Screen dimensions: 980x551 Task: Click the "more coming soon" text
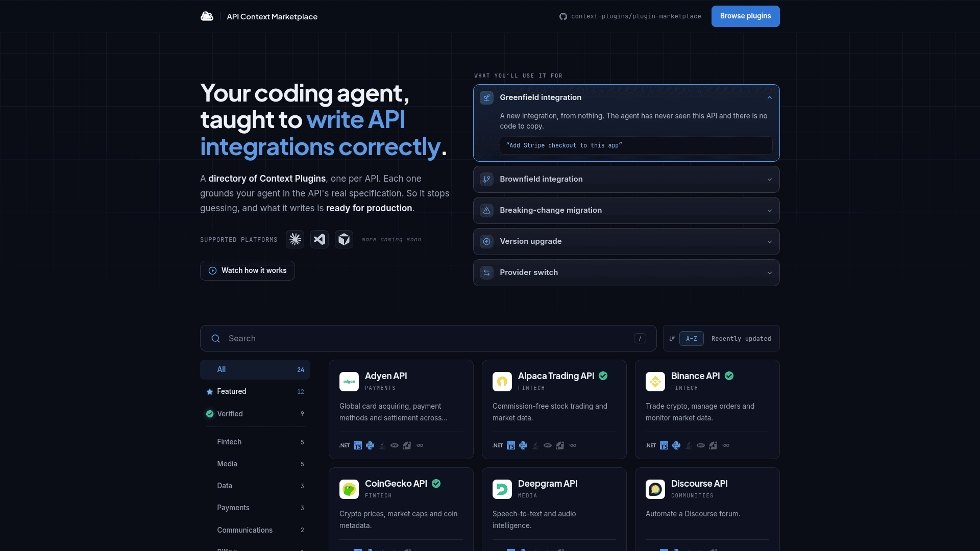tap(391, 239)
